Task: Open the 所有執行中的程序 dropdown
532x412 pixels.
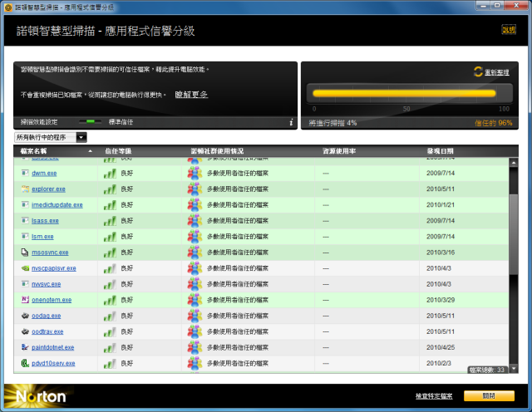Action: (x=51, y=137)
